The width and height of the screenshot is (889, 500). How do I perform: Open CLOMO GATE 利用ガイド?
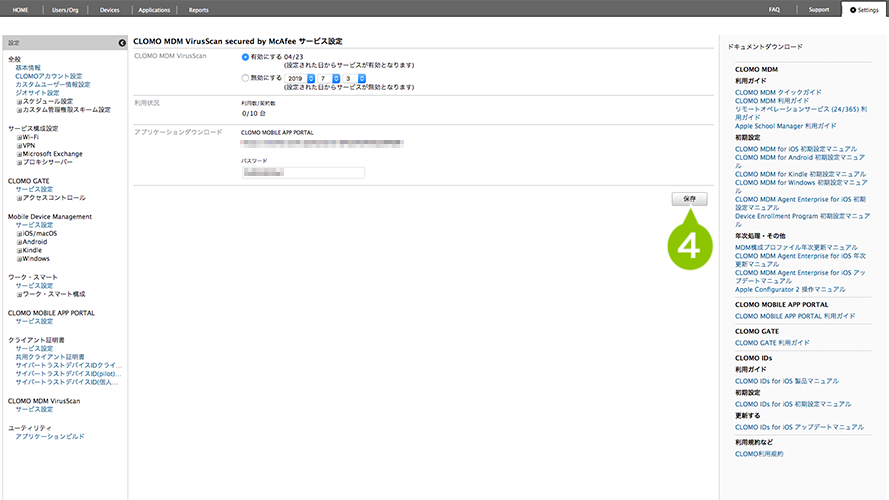pyautogui.click(x=772, y=342)
